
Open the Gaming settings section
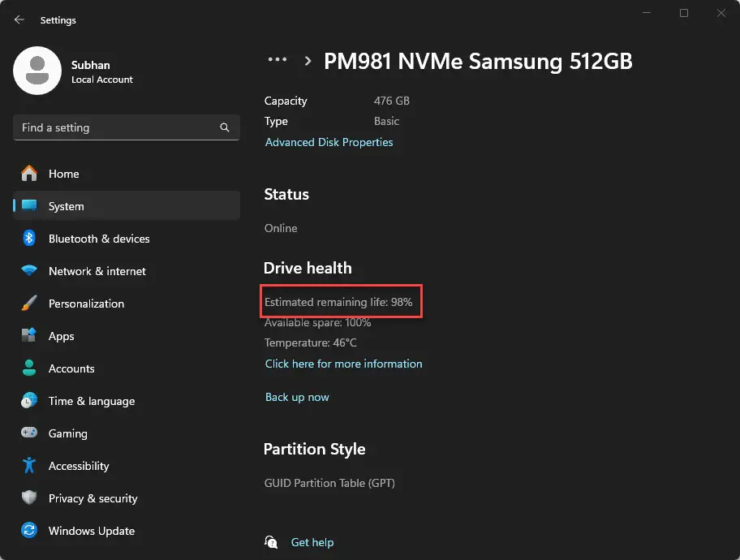pyautogui.click(x=68, y=433)
